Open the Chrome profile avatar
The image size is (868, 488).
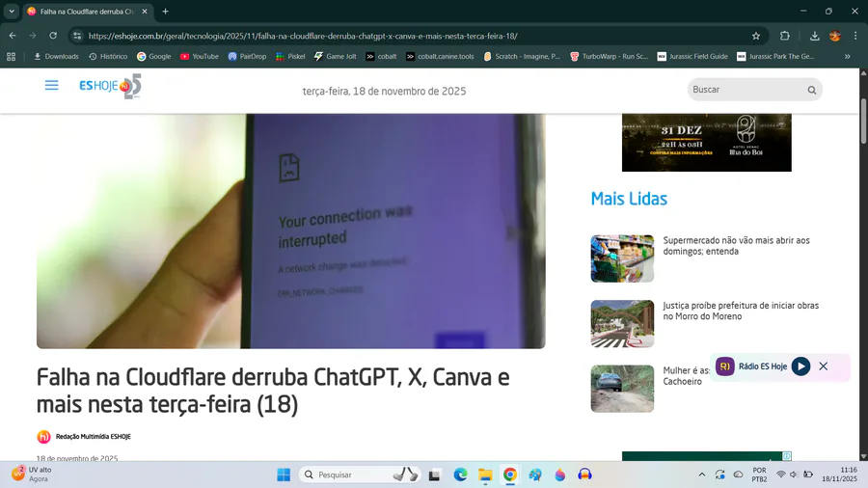pos(835,36)
